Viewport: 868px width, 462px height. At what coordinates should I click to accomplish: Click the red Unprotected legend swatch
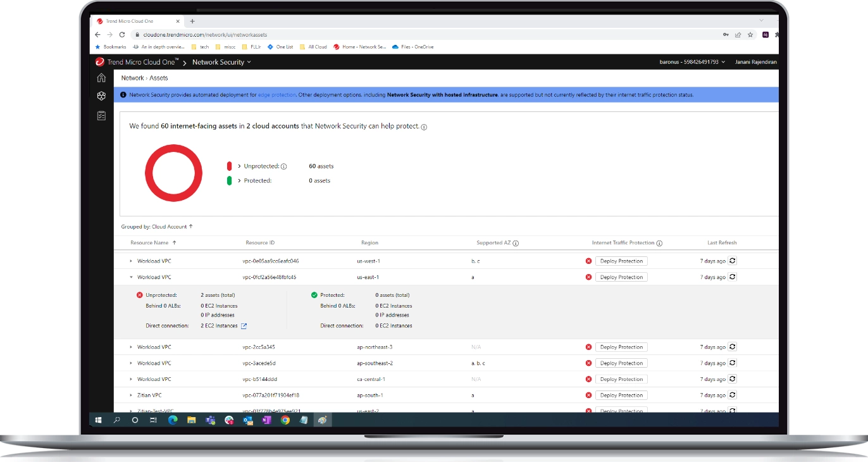[x=229, y=166]
